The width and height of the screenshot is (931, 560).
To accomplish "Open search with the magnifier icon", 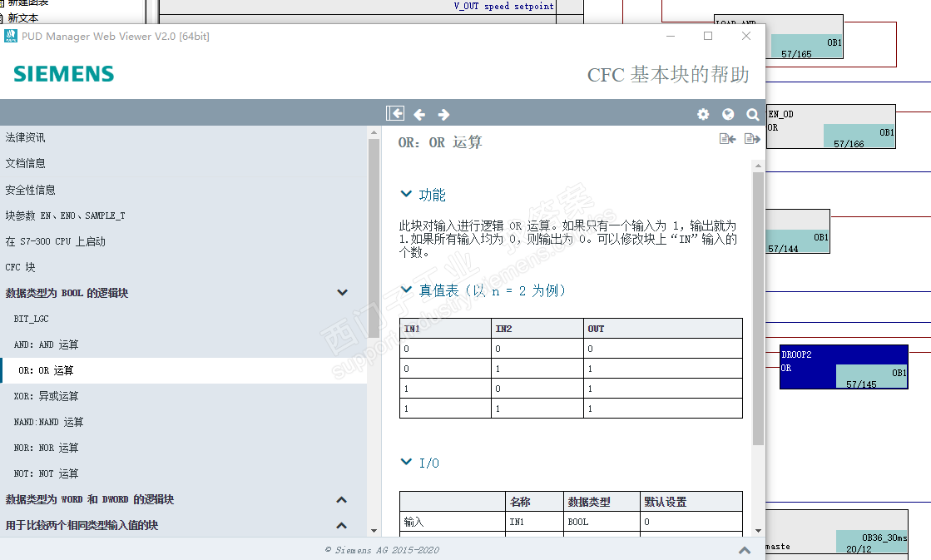I will click(752, 114).
